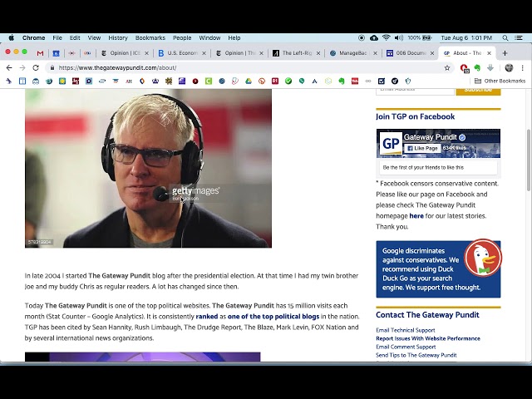Click the Email Technical Support link
This screenshot has width=532, height=399.
point(406,330)
